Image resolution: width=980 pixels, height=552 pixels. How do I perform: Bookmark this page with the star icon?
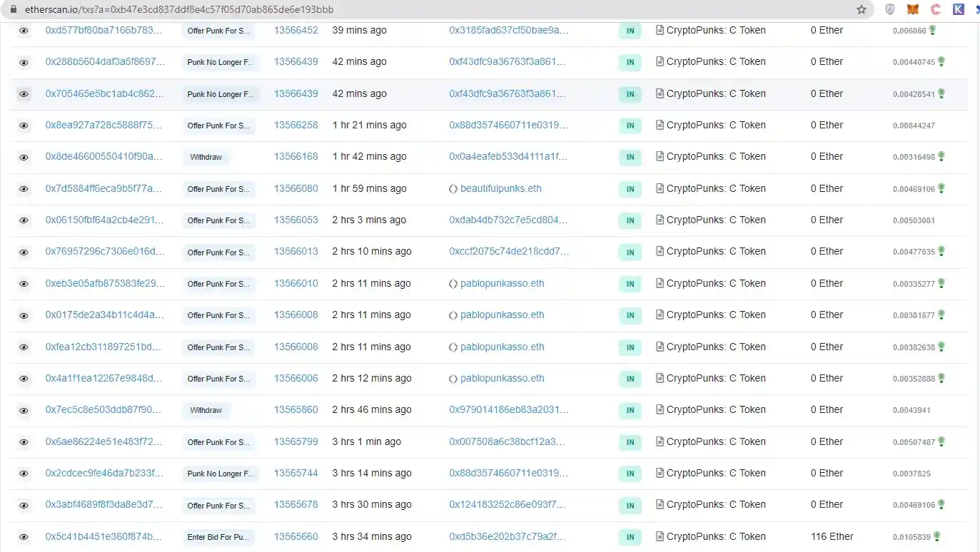point(862,9)
